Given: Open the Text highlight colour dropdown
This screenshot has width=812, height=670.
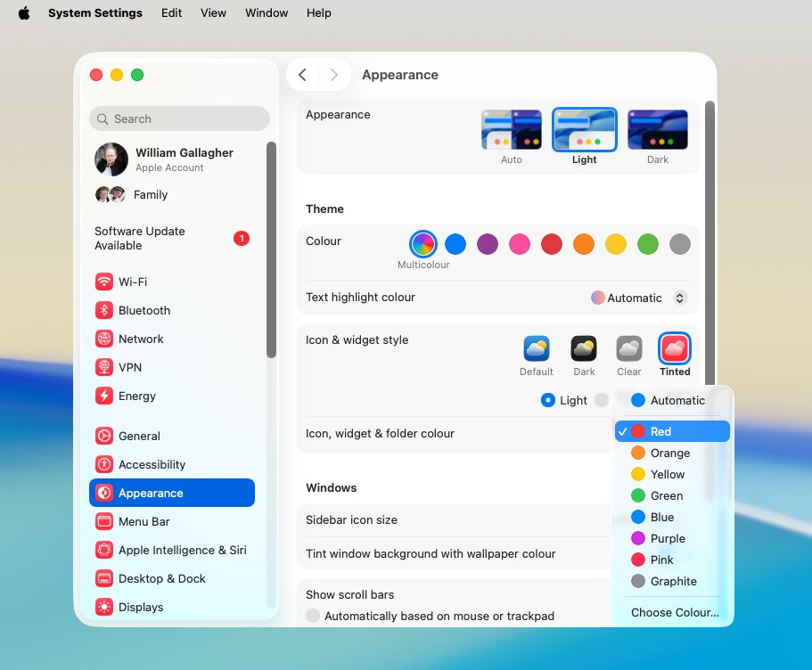Looking at the screenshot, I should [638, 298].
